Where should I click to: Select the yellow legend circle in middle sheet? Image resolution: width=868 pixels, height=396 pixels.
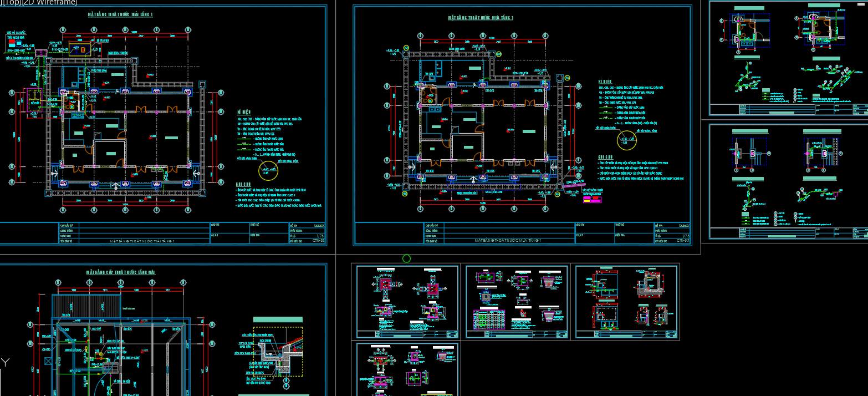[x=627, y=141]
